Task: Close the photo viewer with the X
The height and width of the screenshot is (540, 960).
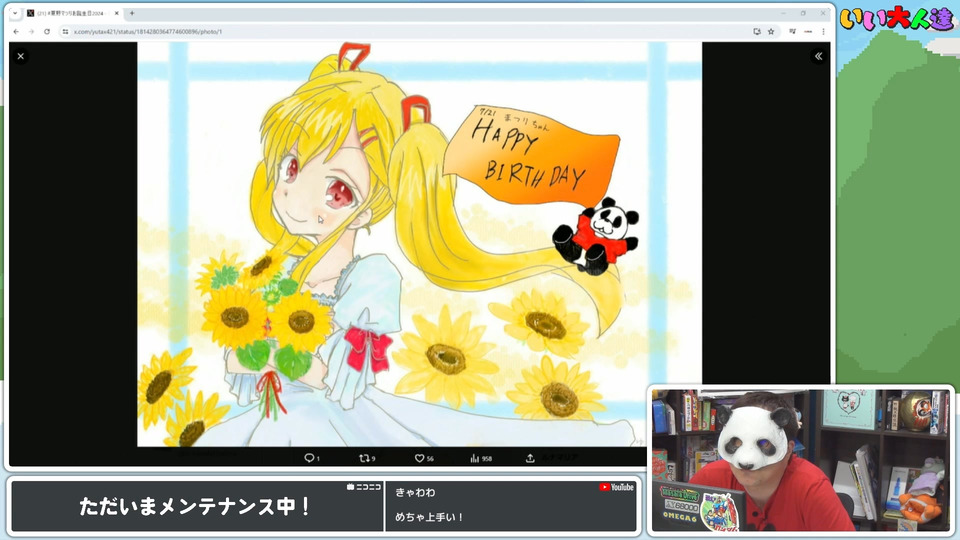Action: 21,56
